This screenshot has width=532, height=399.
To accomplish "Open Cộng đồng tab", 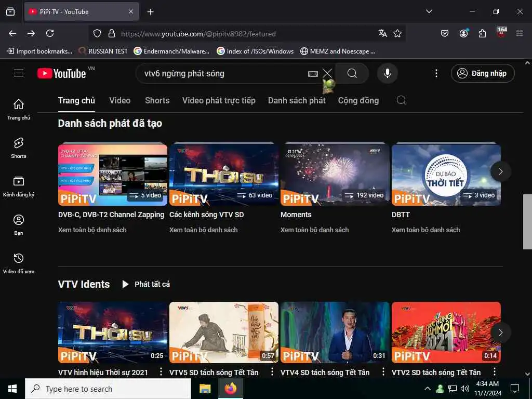I will click(x=358, y=100).
